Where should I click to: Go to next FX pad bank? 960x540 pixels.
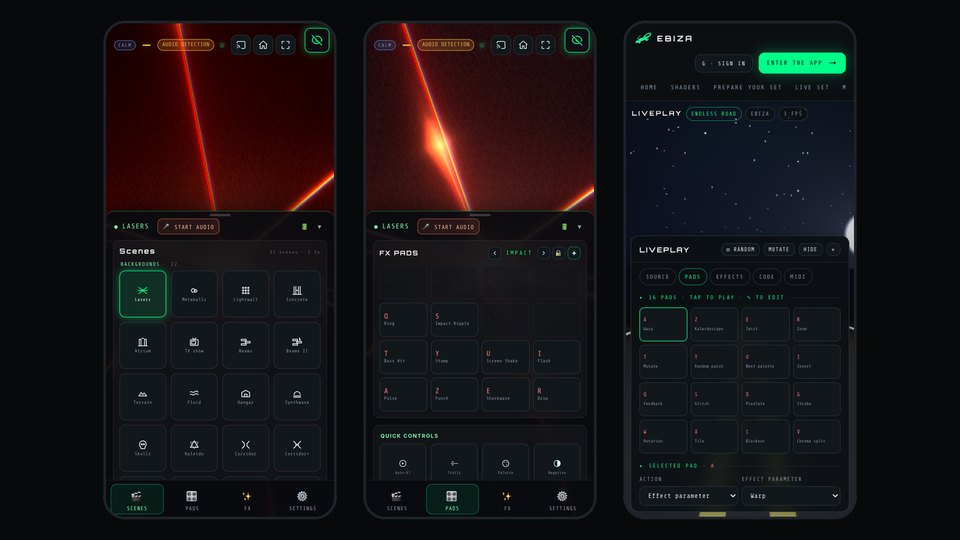pyautogui.click(x=544, y=253)
